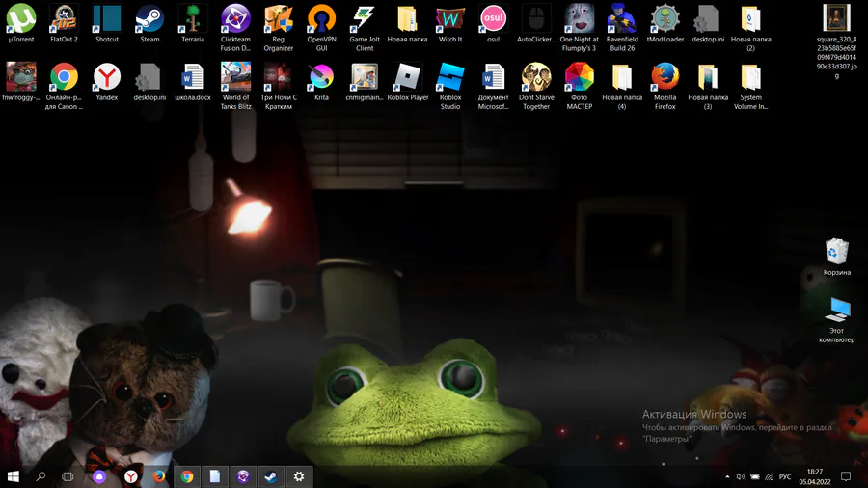Open the volume control in the tray
The image size is (868, 488).
[x=741, y=476]
